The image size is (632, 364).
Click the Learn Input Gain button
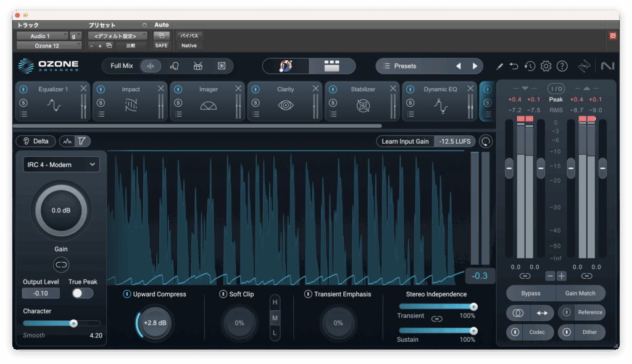(x=405, y=141)
